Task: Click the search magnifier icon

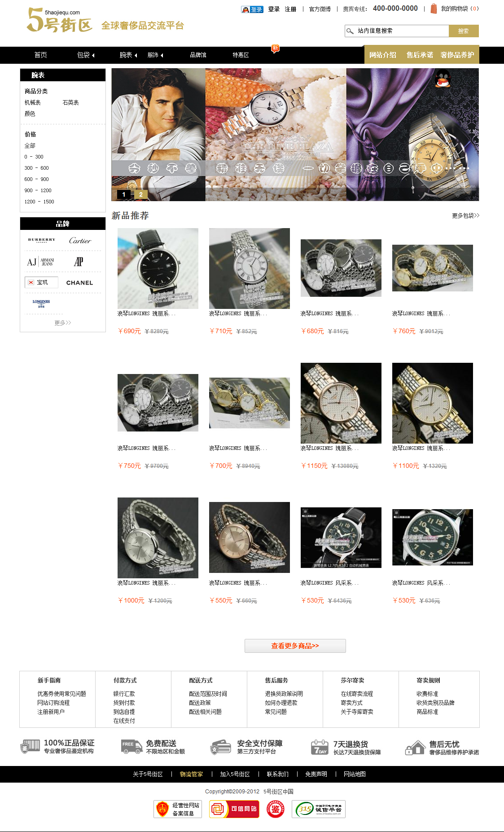Action: tap(350, 31)
